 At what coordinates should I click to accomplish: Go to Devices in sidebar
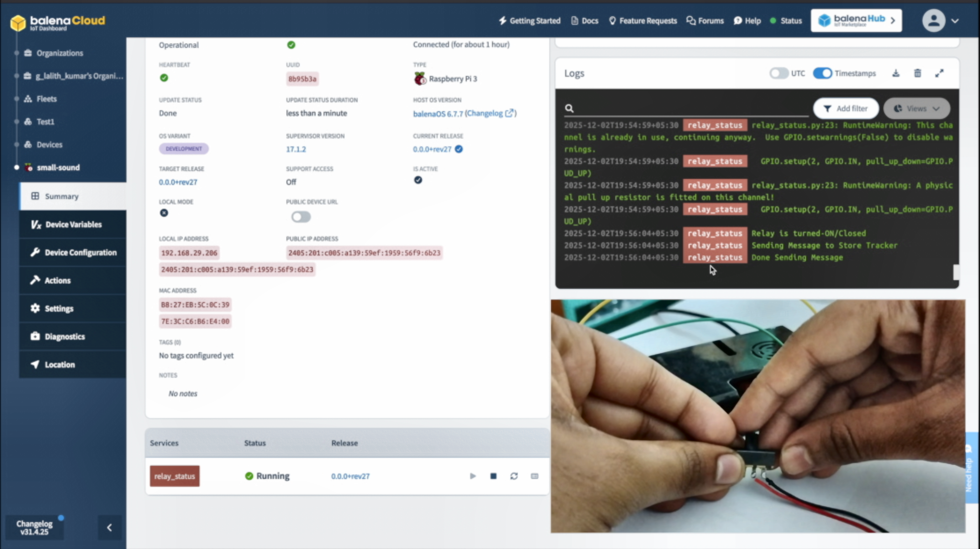pyautogui.click(x=43, y=145)
